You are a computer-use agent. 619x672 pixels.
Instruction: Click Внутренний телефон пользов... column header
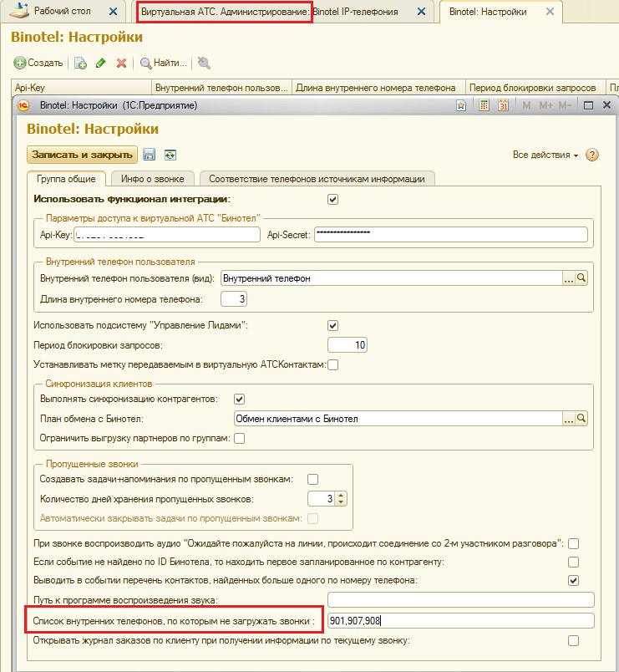[222, 88]
